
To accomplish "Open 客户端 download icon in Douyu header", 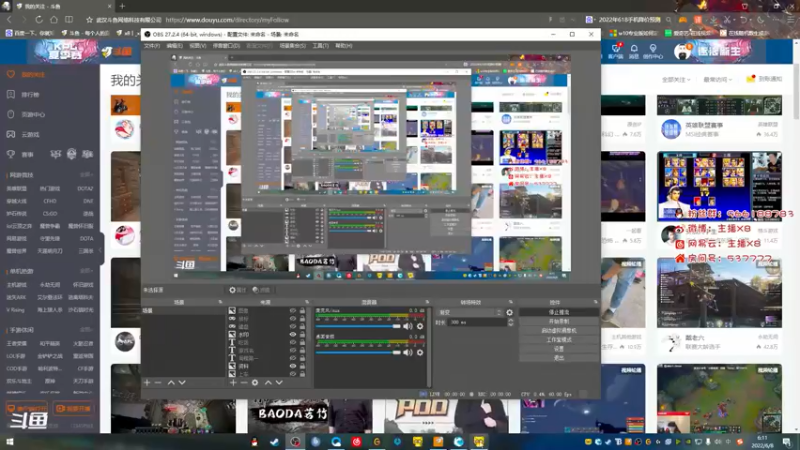I will pos(616,51).
